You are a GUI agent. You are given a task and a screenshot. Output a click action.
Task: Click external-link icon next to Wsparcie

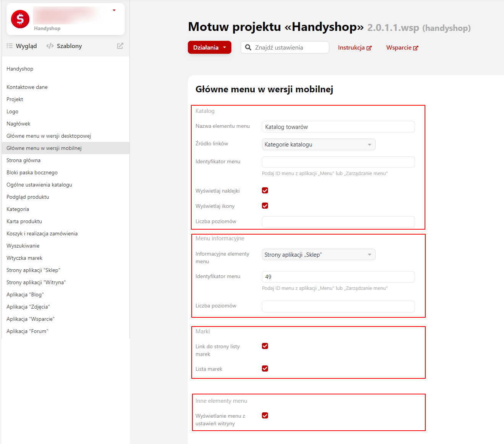pos(416,48)
